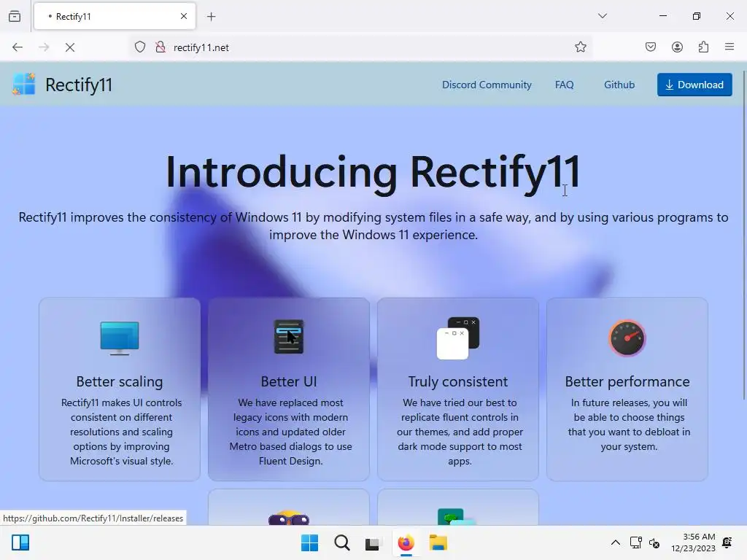Expand the List all tabs chevron

(x=603, y=16)
